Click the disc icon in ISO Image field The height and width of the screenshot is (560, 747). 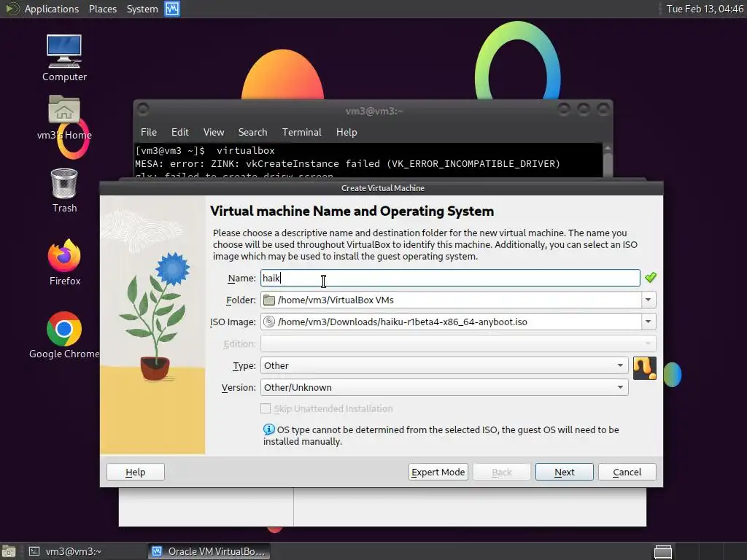tap(269, 322)
